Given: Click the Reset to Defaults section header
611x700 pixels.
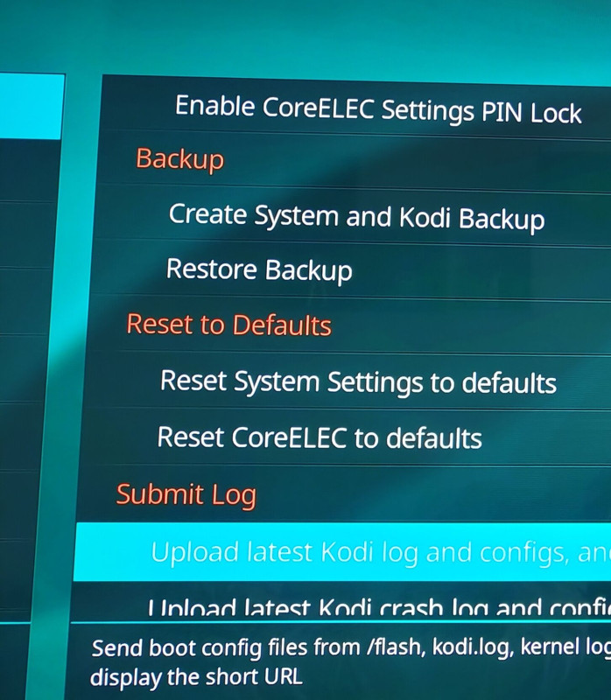Looking at the screenshot, I should pos(228,324).
